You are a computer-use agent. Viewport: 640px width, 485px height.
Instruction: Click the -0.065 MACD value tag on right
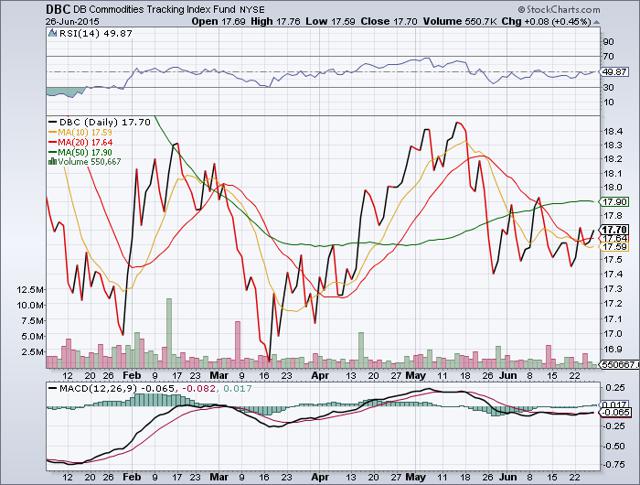(615, 412)
